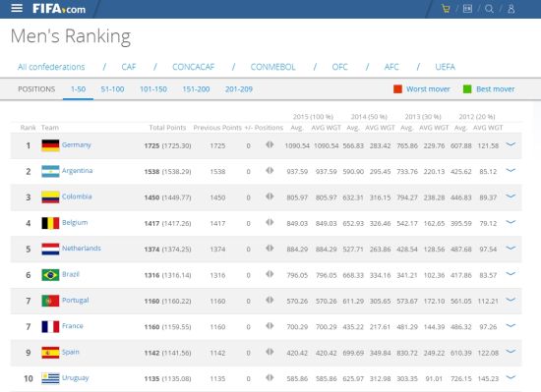Click the Germany flag icon
Image resolution: width=541 pixels, height=392 pixels.
[50, 145]
